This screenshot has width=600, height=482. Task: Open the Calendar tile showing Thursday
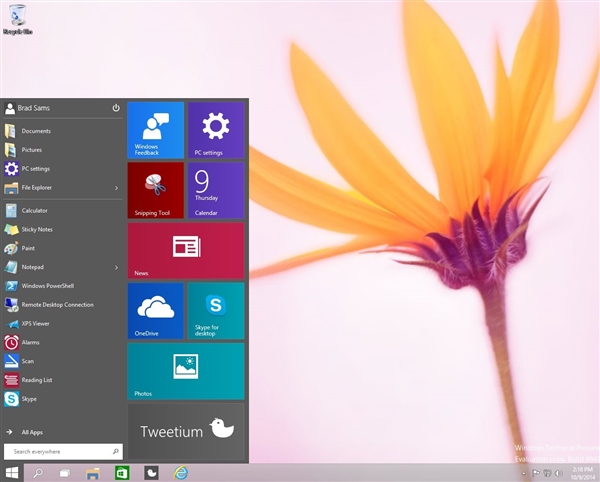[215, 190]
